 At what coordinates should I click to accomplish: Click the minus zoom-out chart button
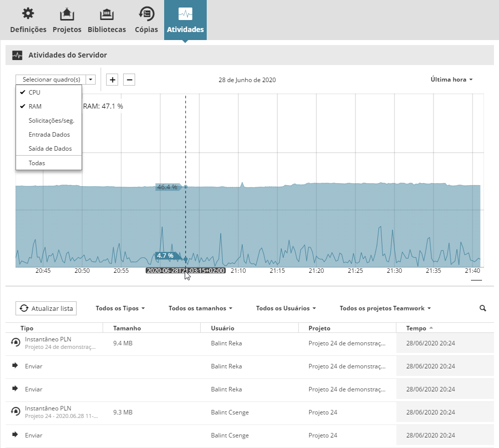pyautogui.click(x=129, y=80)
